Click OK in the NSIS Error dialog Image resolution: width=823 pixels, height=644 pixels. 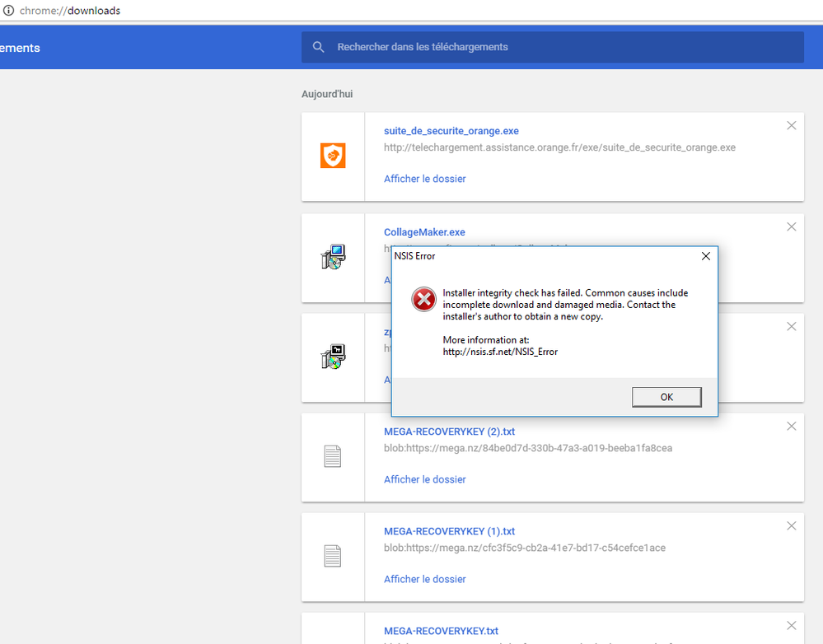(x=666, y=397)
